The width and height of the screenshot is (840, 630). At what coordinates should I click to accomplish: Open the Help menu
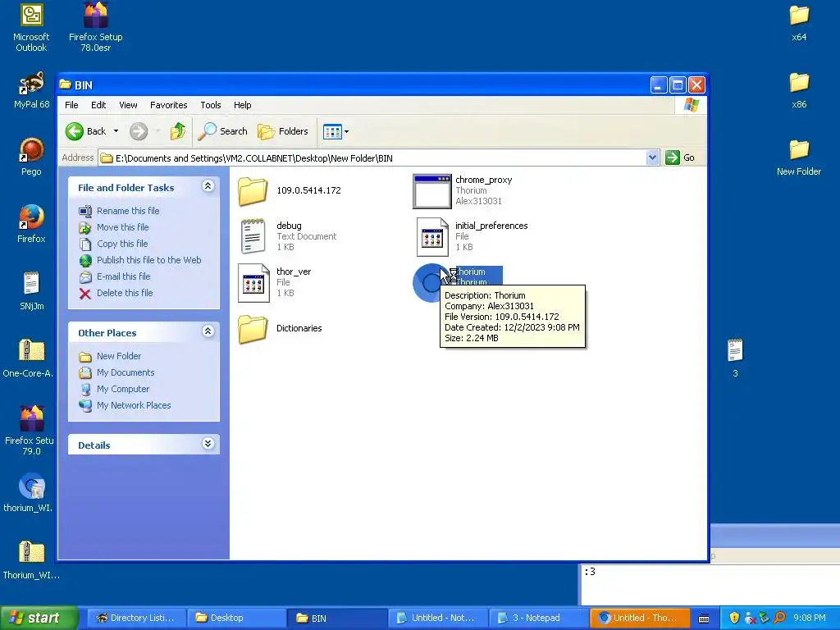pos(242,105)
